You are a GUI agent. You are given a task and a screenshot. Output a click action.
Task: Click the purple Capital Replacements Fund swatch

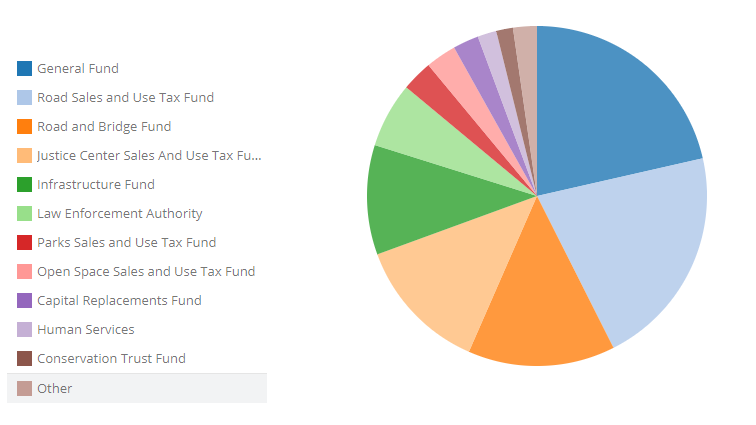(24, 300)
